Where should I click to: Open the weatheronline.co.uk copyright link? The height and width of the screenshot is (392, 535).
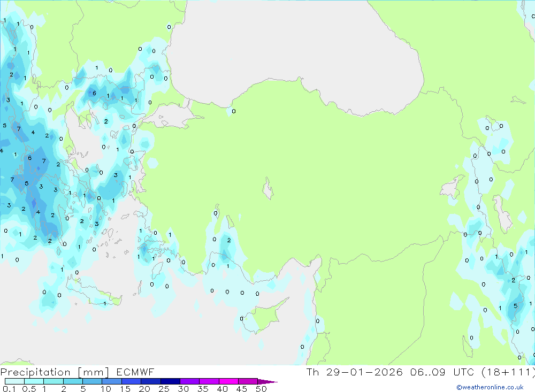click(490, 387)
